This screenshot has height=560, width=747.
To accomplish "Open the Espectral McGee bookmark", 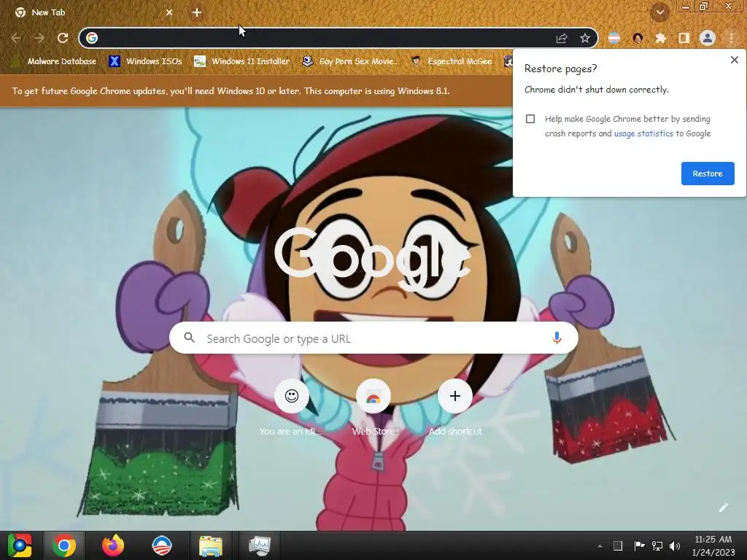I will pos(452,61).
